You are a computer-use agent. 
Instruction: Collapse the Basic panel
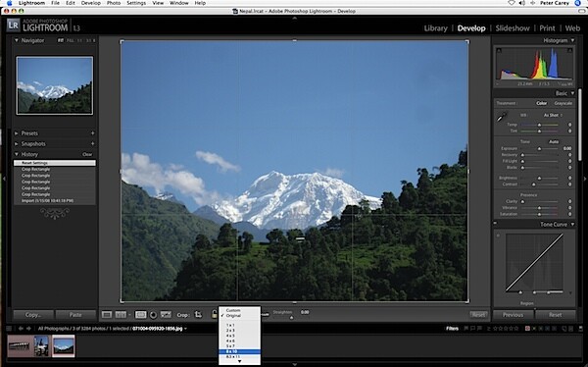coord(572,93)
